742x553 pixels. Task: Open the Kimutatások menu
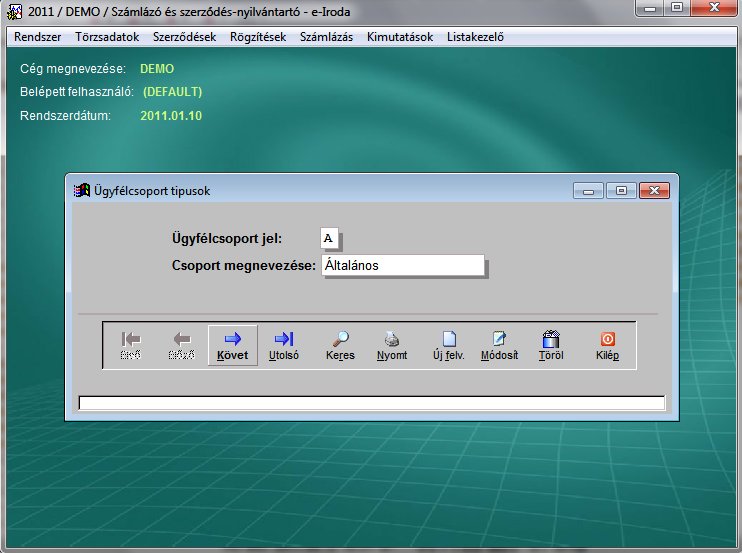(x=400, y=37)
